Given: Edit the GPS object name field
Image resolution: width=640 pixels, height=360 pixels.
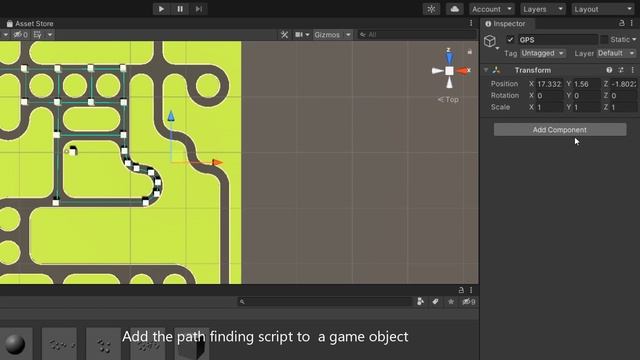Looking at the screenshot, I should click(x=558, y=40).
